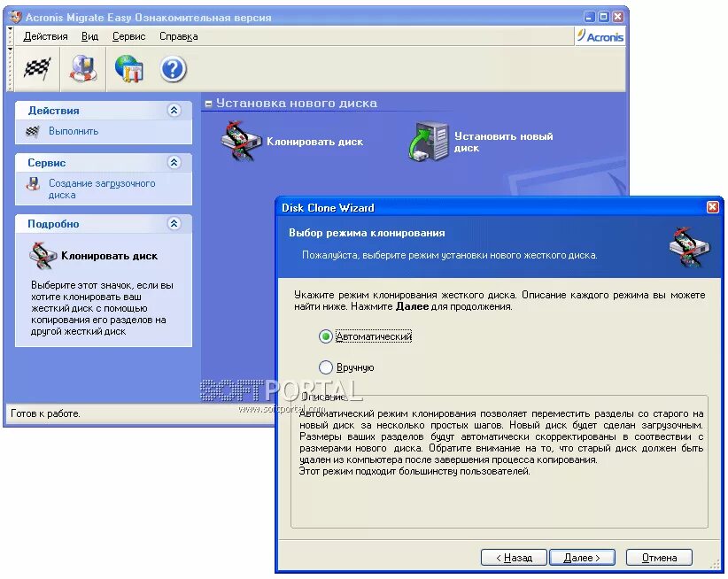Click the globe web toolbar icon

pos(129,70)
